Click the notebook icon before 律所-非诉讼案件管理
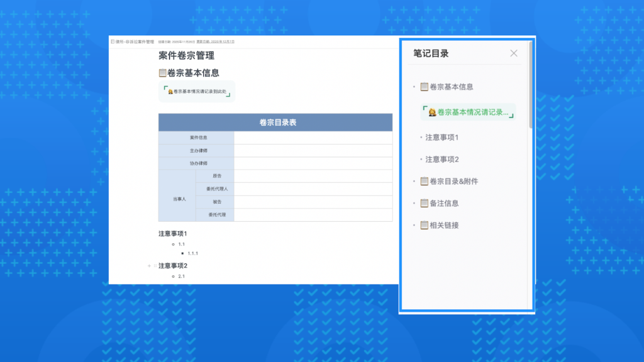The width and height of the screenshot is (644, 362). point(113,41)
